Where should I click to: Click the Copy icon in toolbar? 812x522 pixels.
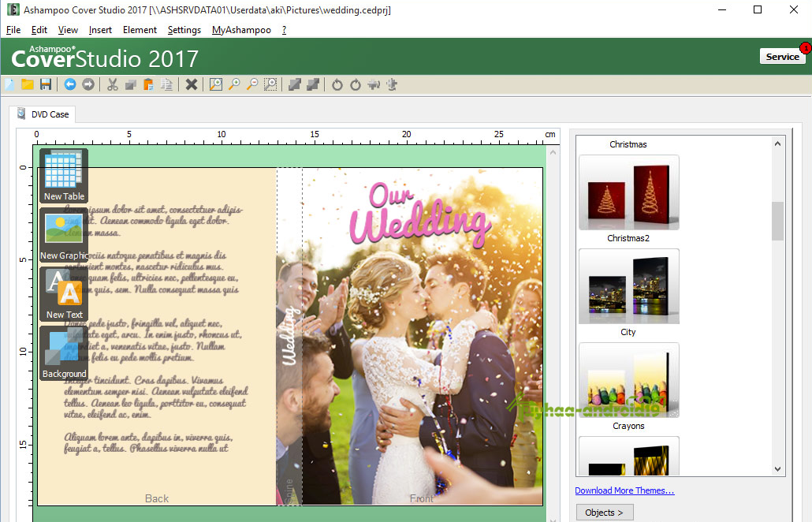[x=131, y=84]
